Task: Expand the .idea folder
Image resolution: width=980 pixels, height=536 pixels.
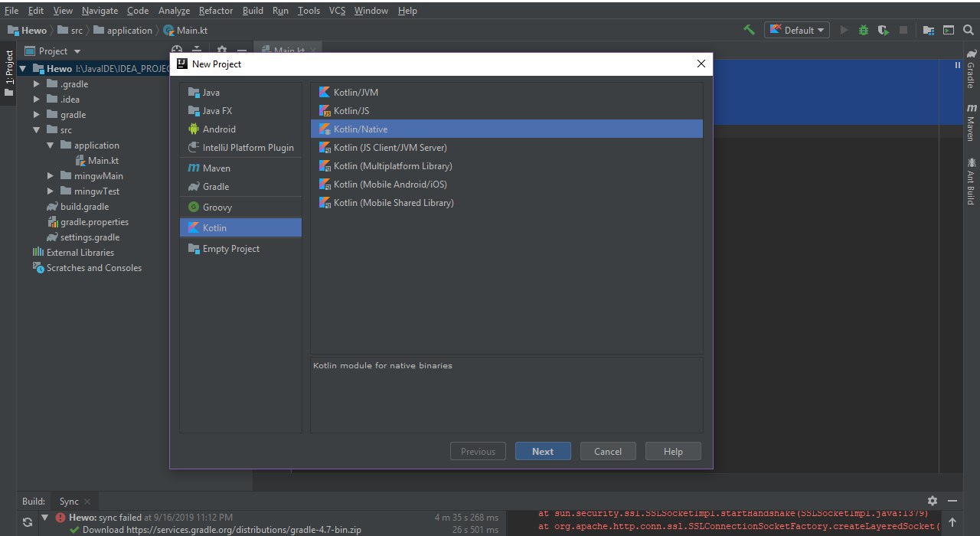Action: tap(36, 100)
